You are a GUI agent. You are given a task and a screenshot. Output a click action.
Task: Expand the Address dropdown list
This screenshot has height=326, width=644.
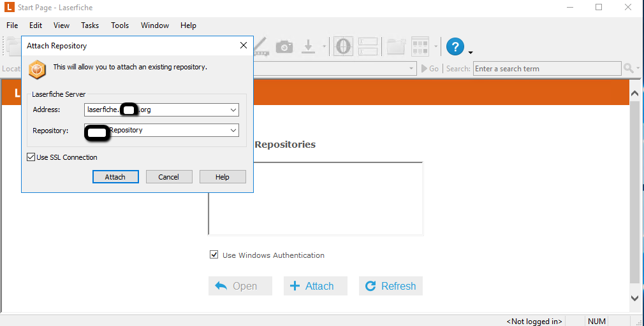233,110
